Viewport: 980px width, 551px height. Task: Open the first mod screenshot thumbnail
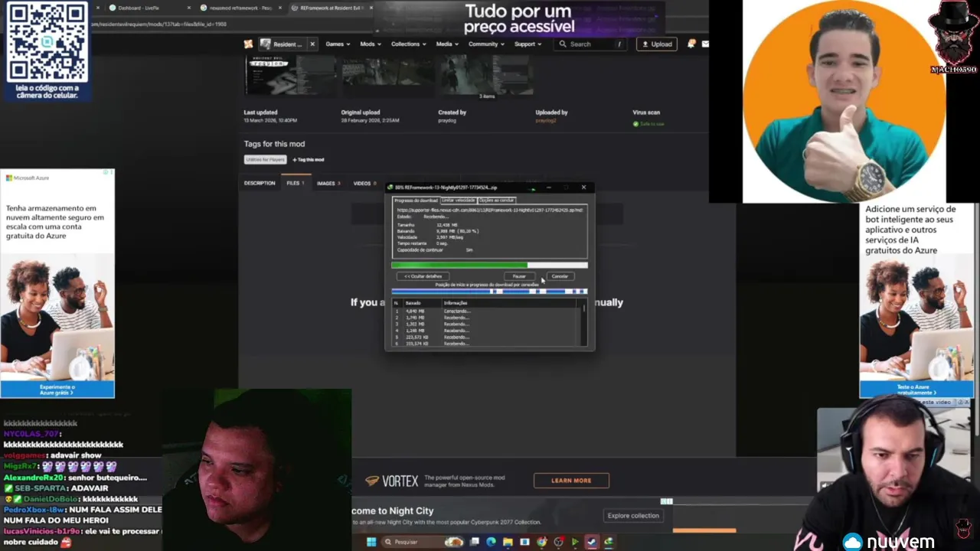point(290,75)
